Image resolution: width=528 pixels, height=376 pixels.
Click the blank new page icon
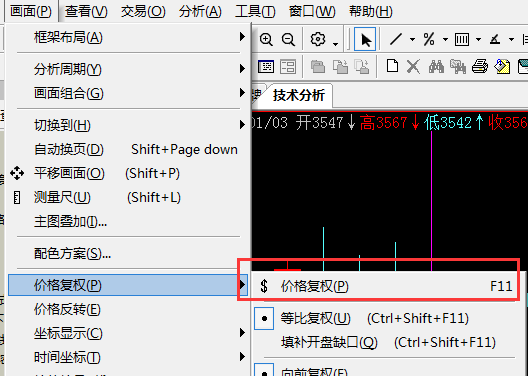tap(392, 66)
